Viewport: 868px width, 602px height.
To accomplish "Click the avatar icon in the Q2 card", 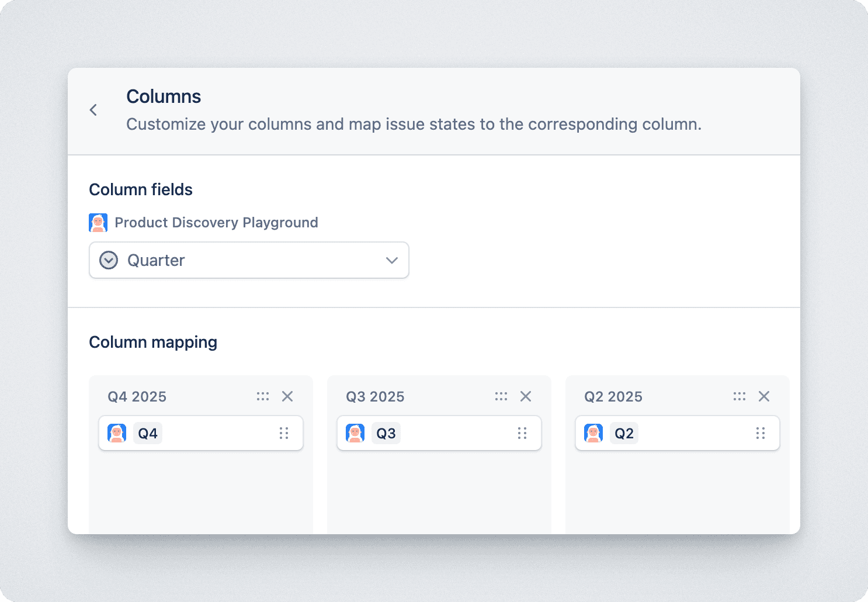I will 593,433.
